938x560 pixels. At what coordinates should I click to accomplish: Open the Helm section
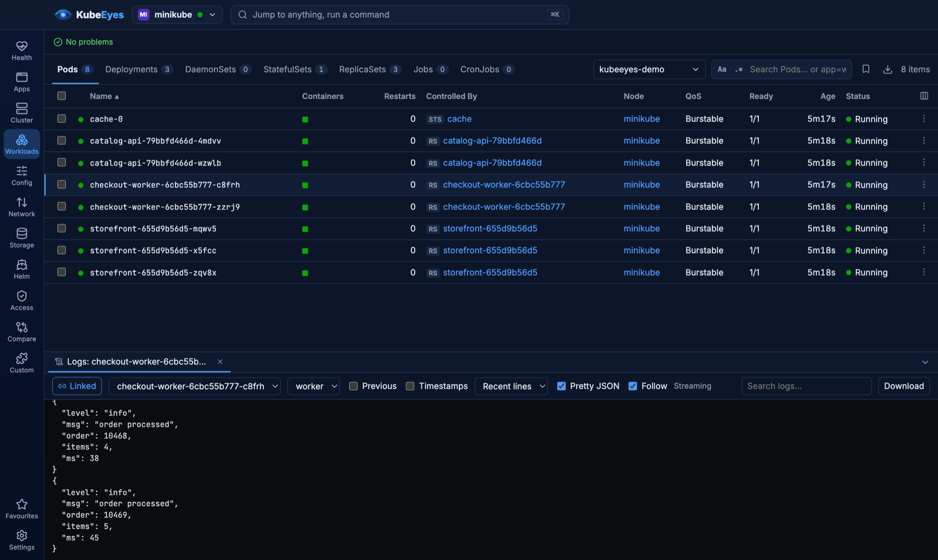22,270
